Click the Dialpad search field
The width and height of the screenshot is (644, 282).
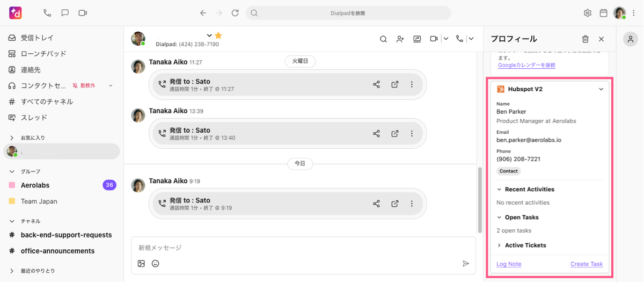(x=348, y=13)
